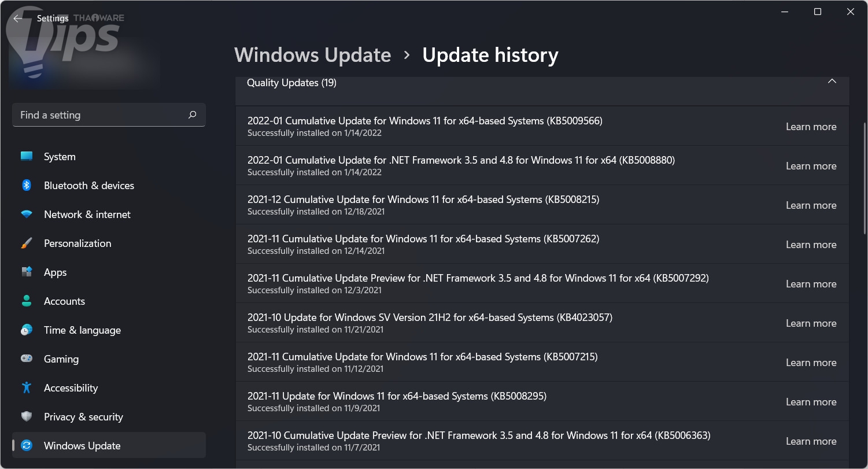Viewport: 868px width, 469px height.
Task: Click Learn more for KB5009566
Action: tap(811, 127)
